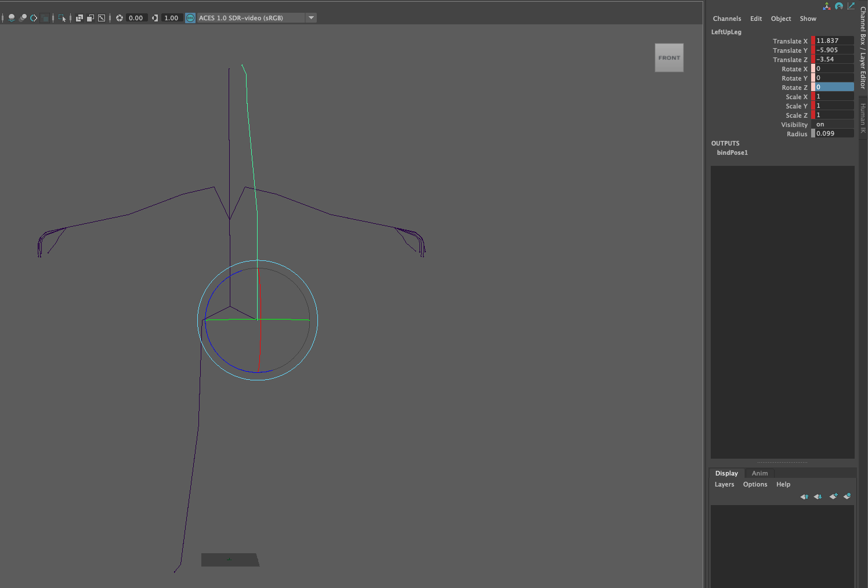The width and height of the screenshot is (868, 588).
Task: Open the Layers menu
Action: pyautogui.click(x=724, y=484)
